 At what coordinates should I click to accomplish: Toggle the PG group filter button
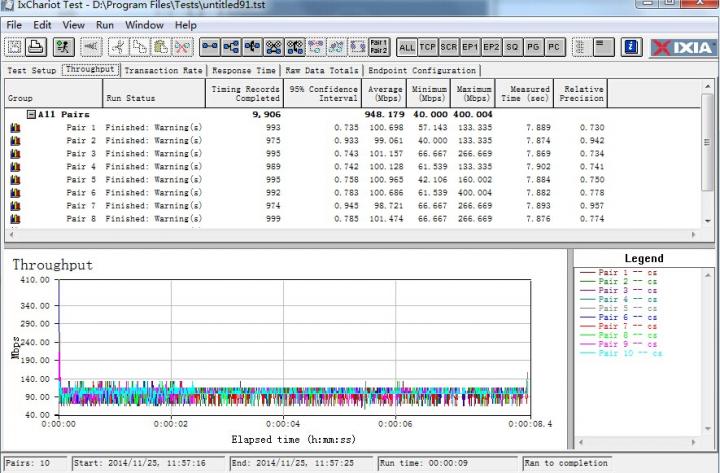coord(533,47)
